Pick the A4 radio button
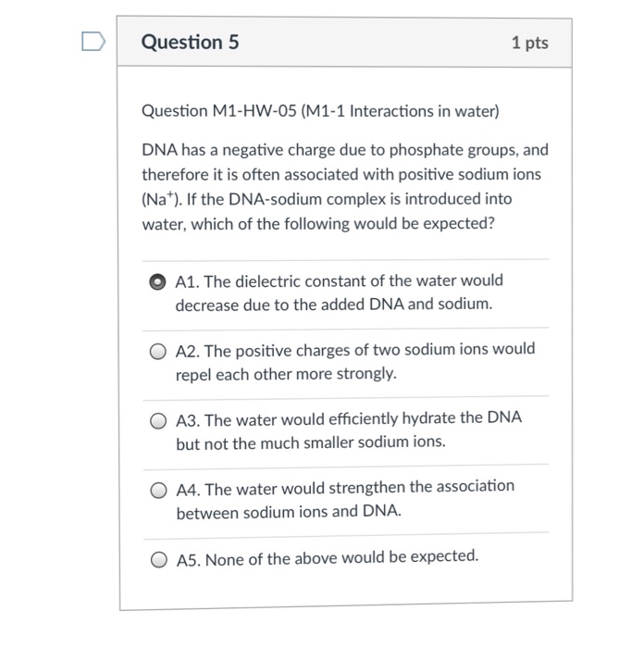This screenshot has height=648, width=644. click(158, 491)
